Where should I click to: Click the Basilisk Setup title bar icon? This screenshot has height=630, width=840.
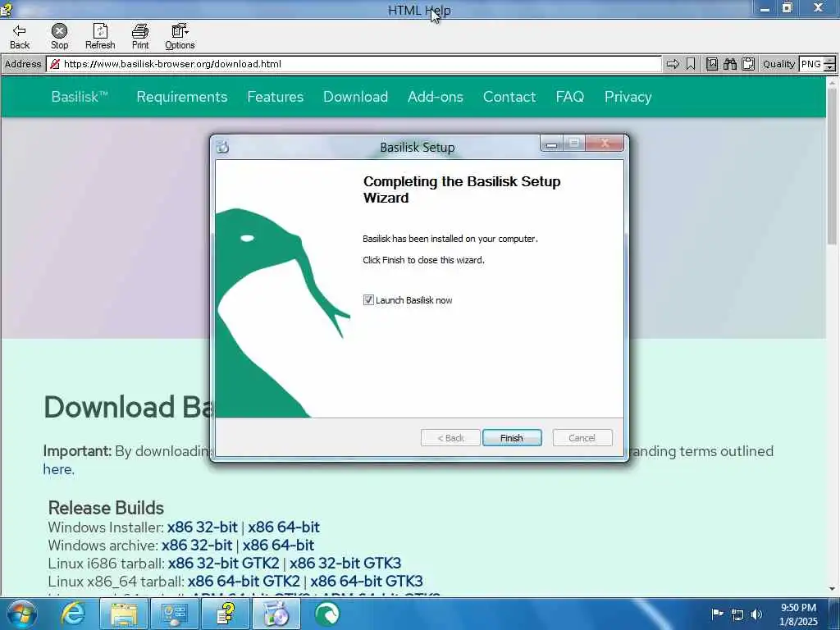coord(223,147)
